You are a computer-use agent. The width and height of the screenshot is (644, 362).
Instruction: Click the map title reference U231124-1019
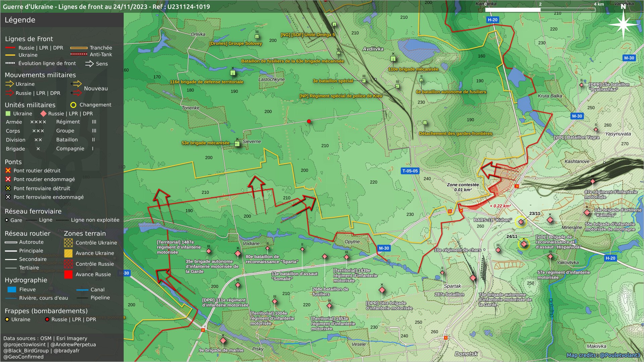pos(188,6)
